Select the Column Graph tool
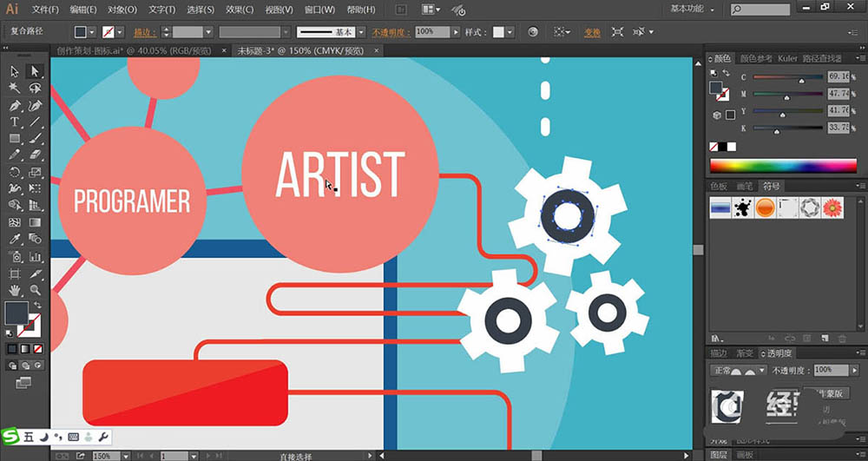Viewport: 868px width, 461px height. [35, 256]
